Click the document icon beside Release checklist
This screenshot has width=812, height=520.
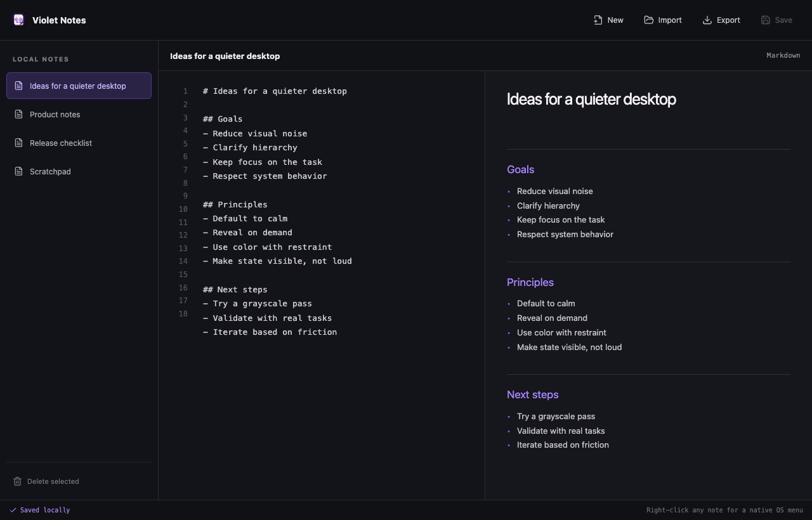tap(18, 143)
